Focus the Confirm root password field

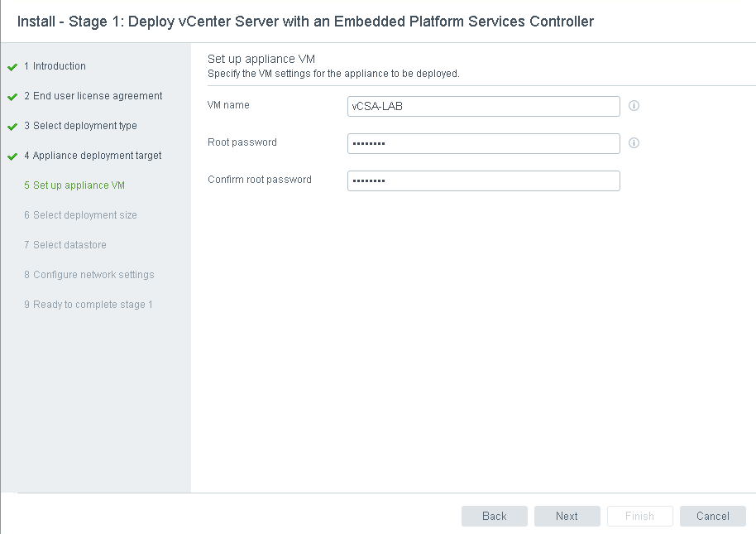pyautogui.click(x=483, y=180)
